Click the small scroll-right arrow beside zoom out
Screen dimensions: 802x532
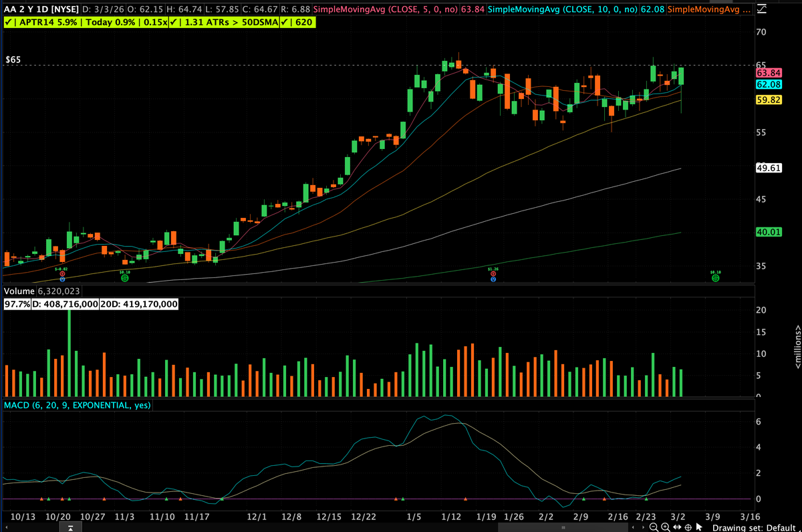click(642, 527)
